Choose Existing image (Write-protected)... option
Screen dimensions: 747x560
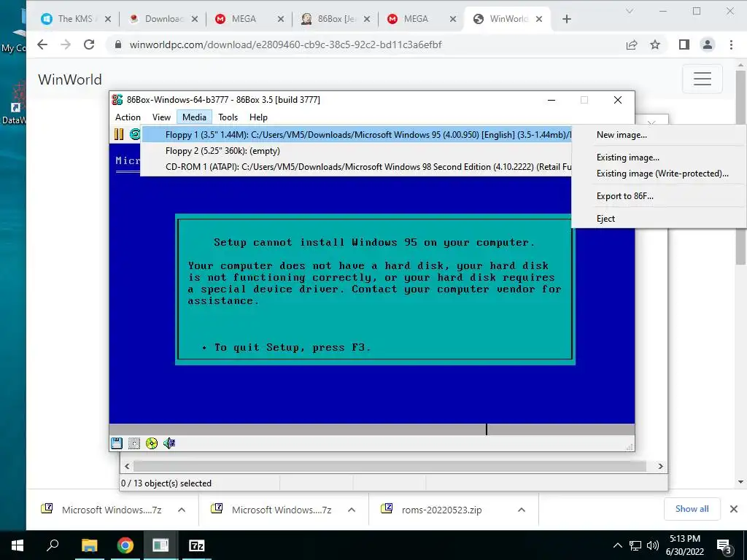(659, 174)
